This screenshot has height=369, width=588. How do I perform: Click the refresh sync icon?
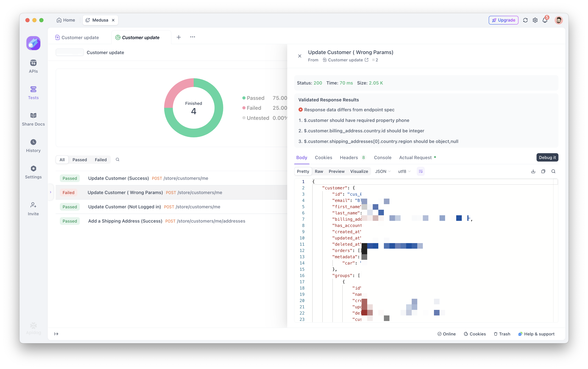click(x=525, y=20)
